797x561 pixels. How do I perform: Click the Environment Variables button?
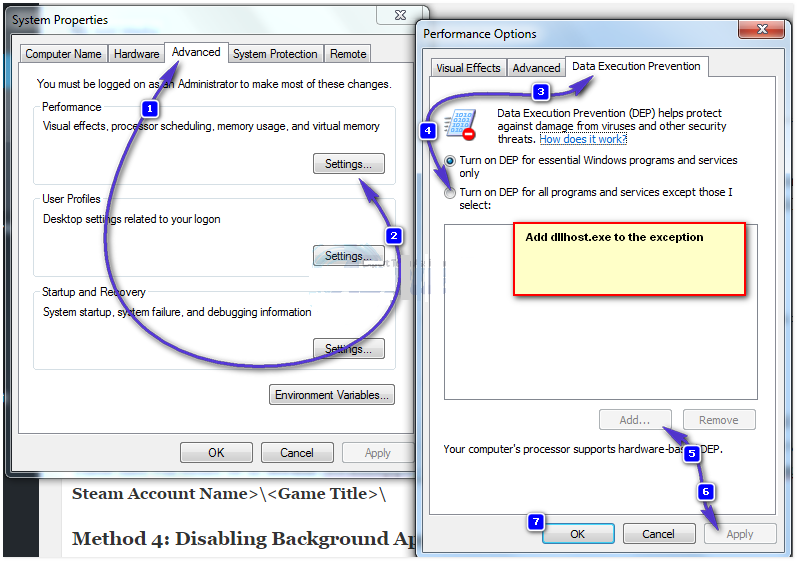(332, 395)
